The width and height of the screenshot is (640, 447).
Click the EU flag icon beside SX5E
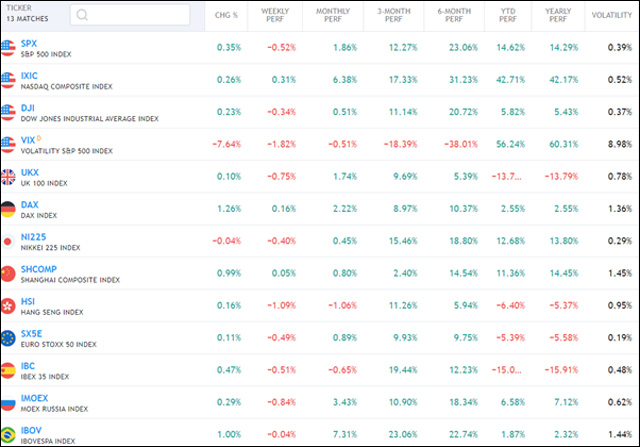(x=8, y=338)
